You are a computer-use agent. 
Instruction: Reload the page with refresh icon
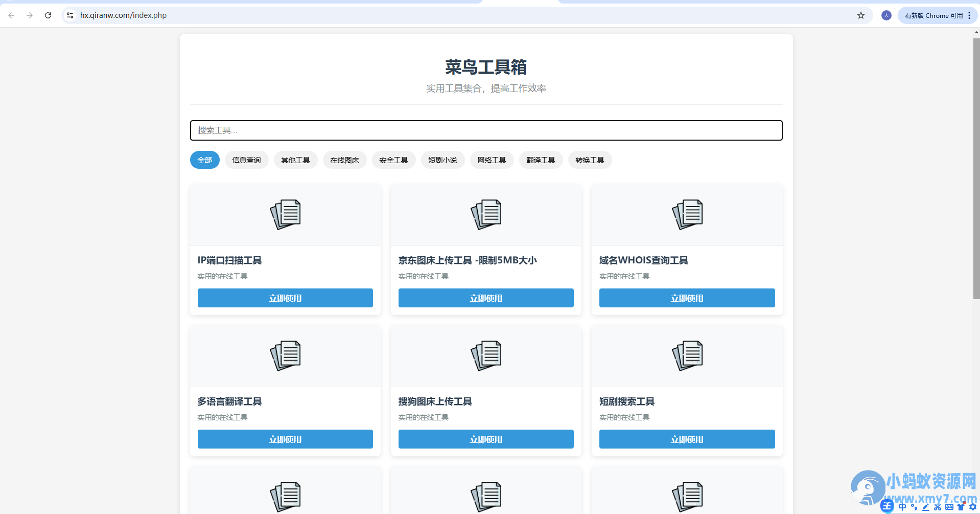pos(48,15)
